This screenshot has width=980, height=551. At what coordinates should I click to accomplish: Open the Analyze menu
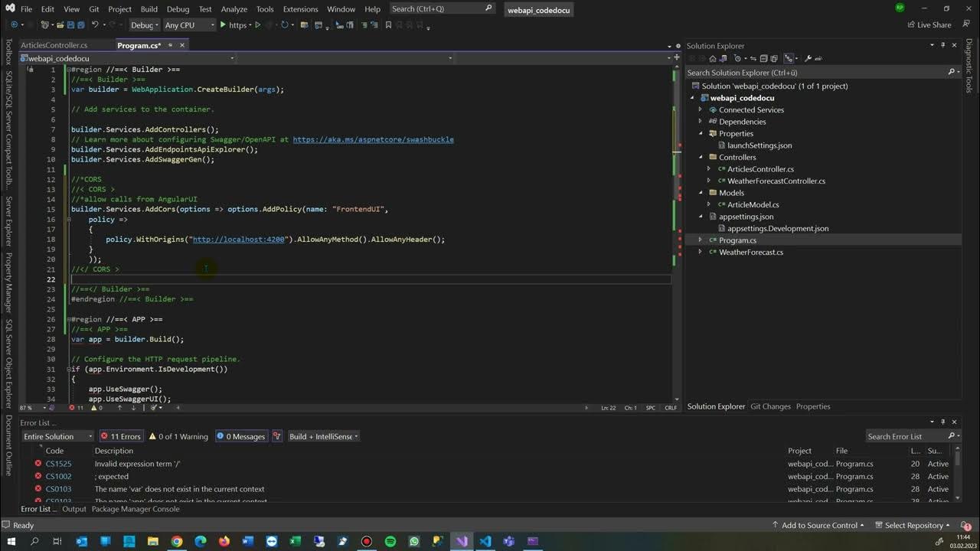tap(234, 9)
